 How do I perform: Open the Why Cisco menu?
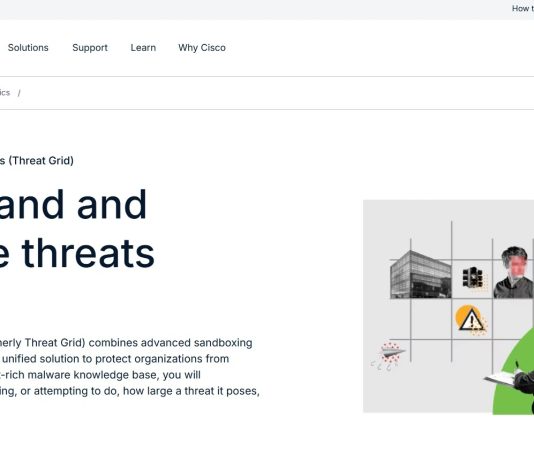(x=202, y=48)
